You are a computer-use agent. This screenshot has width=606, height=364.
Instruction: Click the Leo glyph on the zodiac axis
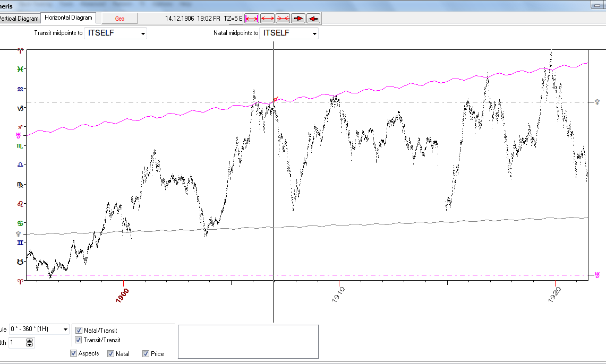point(20,204)
